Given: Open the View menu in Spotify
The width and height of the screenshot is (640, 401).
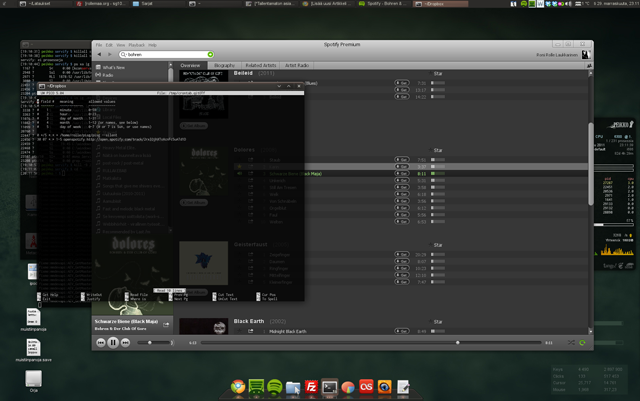Looking at the screenshot, I should [x=120, y=45].
